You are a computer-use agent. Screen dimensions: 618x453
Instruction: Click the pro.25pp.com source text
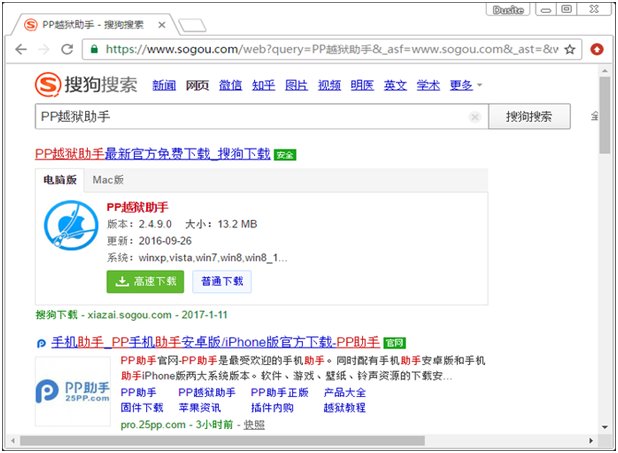point(153,425)
